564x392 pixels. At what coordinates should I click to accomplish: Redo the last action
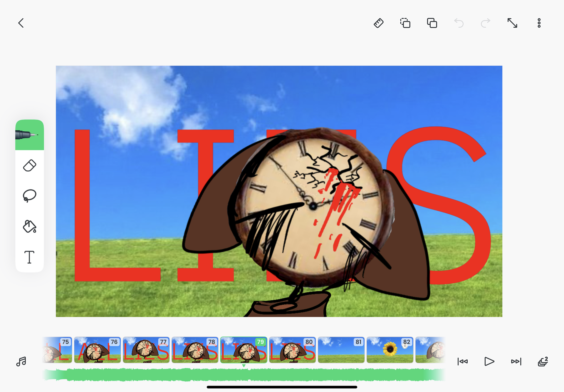486,23
